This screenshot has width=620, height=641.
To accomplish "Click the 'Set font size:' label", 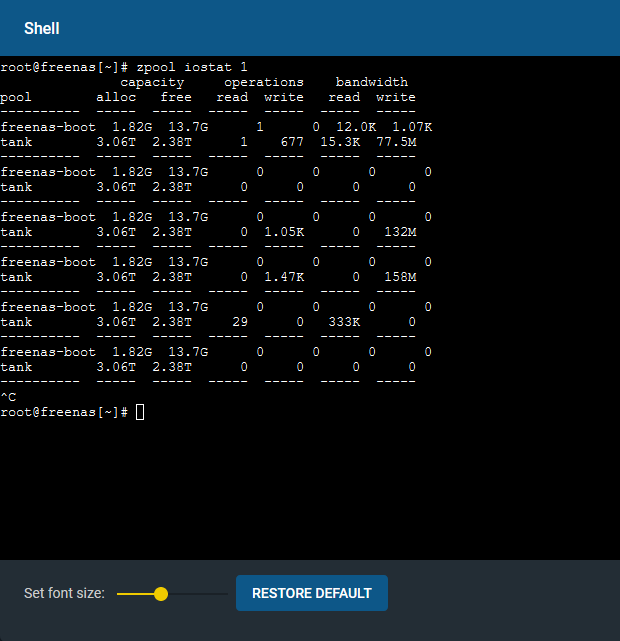I will pyautogui.click(x=64, y=593).
